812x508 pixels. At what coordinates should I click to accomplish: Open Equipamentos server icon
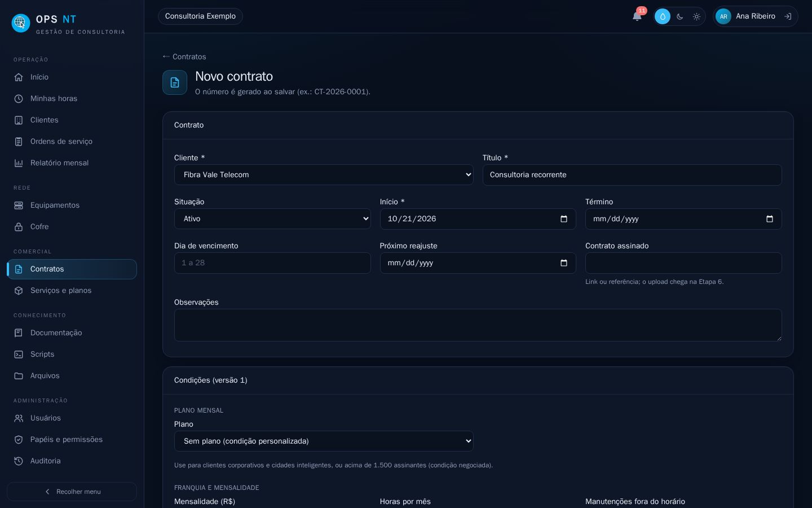point(19,205)
